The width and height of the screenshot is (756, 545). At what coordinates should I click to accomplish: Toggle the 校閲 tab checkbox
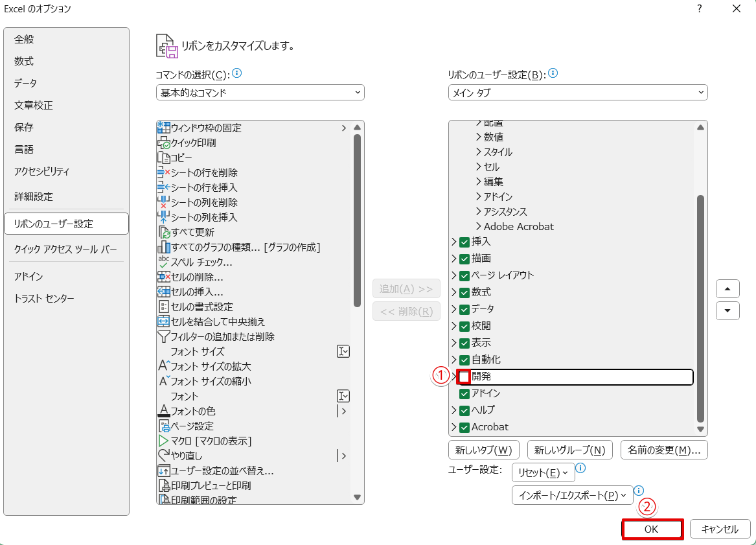click(x=464, y=327)
